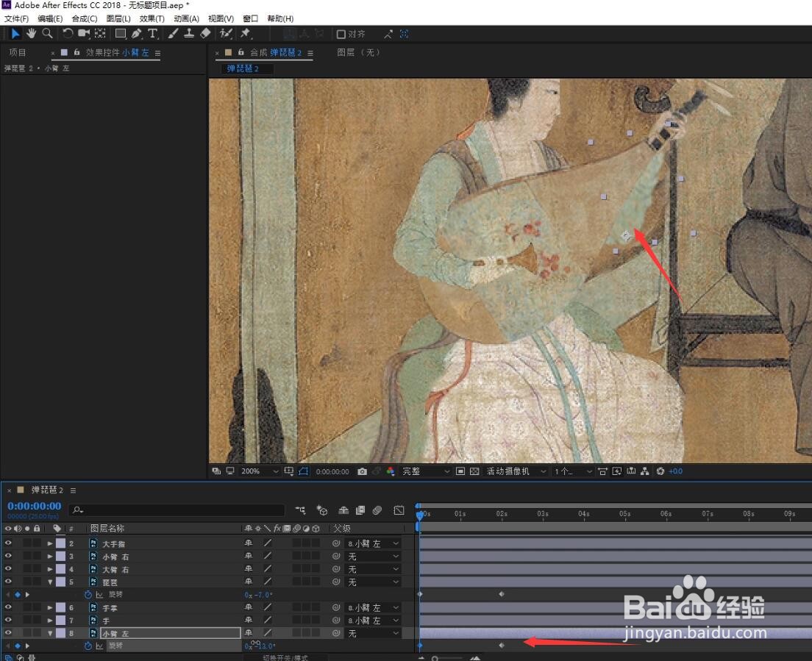Select the Rotation tool

[x=68, y=34]
